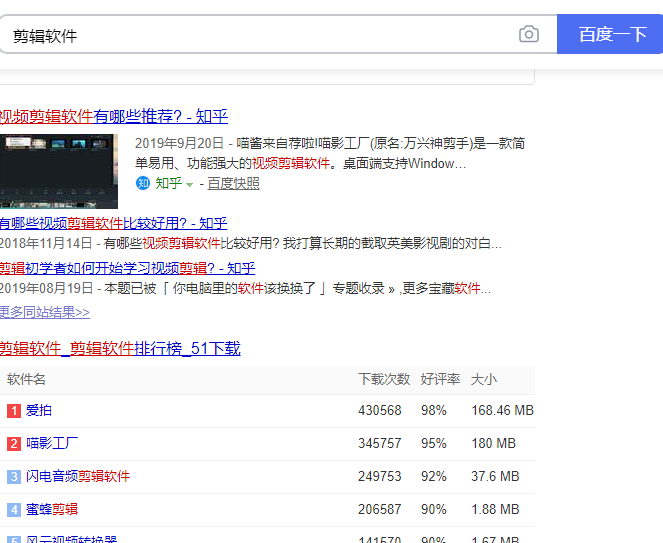Click download count 345757
Viewport: 663px width, 543px height.
380,443
